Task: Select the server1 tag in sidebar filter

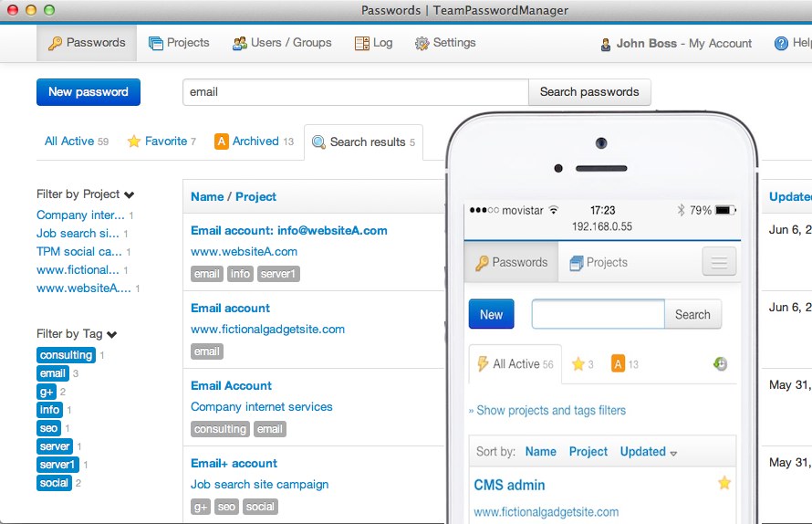Action: click(57, 465)
